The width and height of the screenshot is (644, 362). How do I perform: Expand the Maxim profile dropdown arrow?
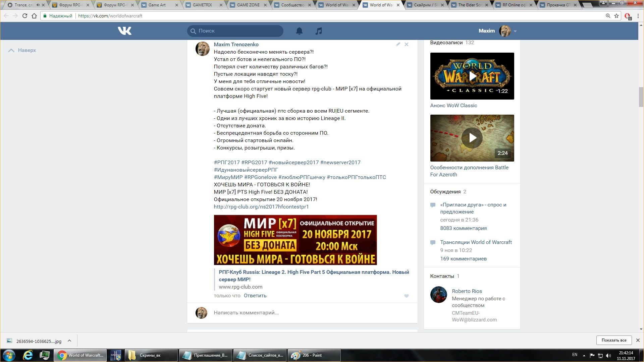click(515, 31)
